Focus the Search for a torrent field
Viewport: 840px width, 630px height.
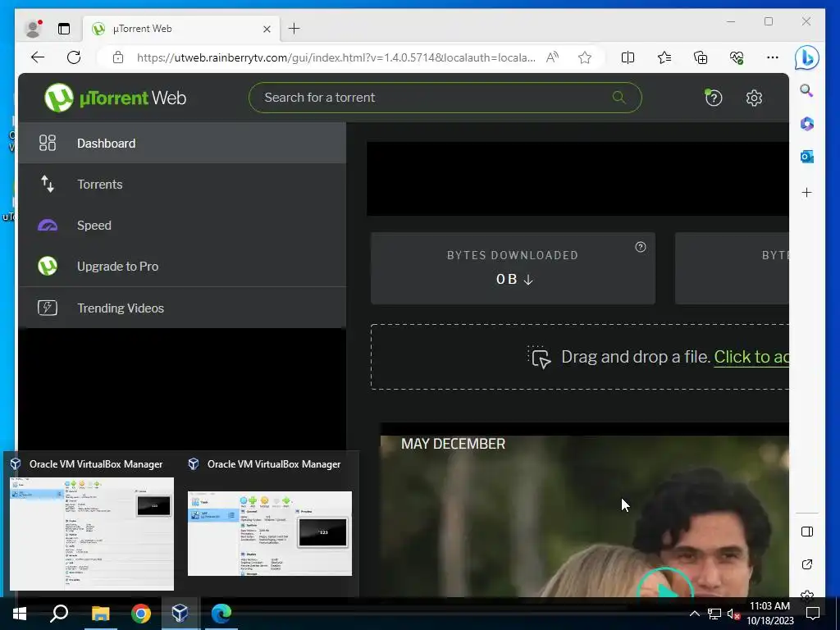[445, 98]
